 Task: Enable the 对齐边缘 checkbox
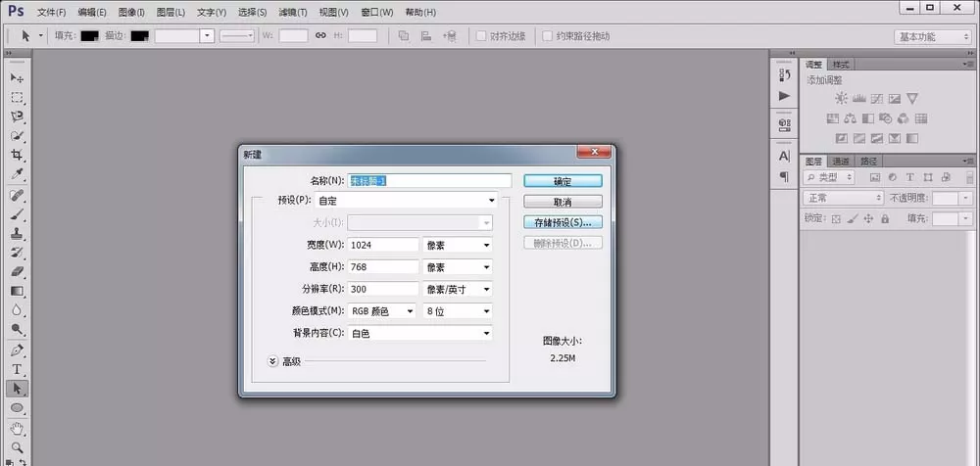(x=481, y=35)
